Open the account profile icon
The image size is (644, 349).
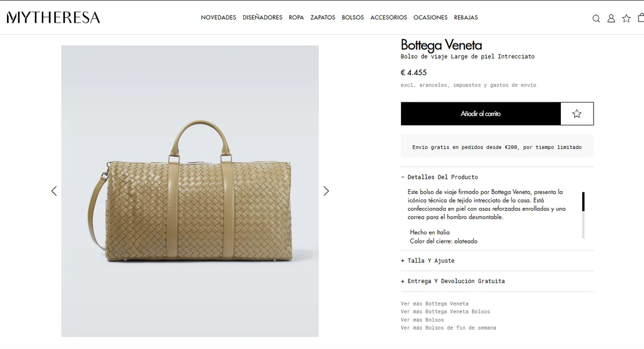tap(611, 18)
